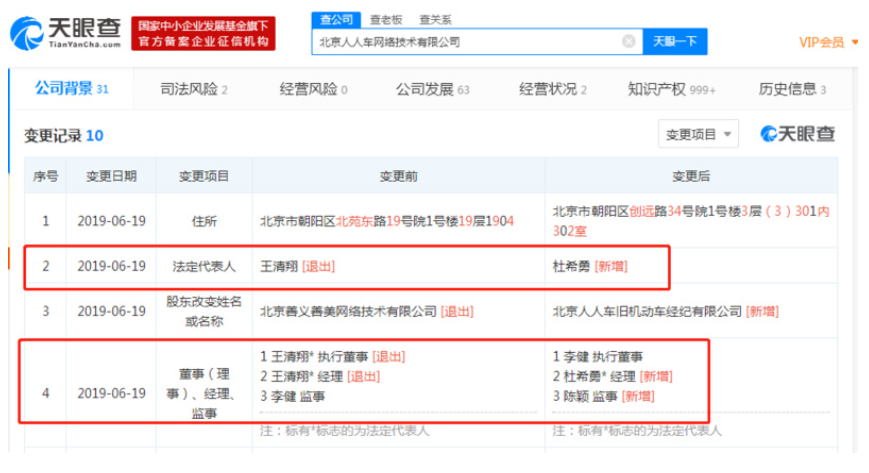Switch to the 知识产权 tab

click(672, 89)
